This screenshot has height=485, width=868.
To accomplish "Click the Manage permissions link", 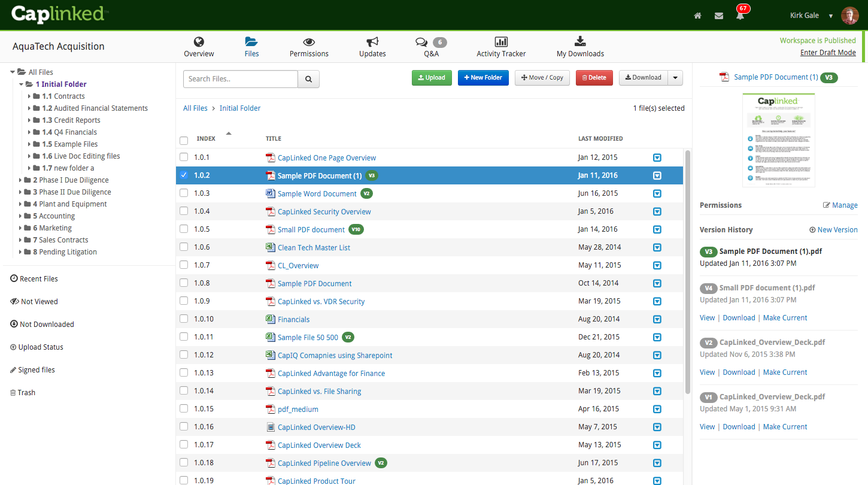I will pyautogui.click(x=840, y=205).
